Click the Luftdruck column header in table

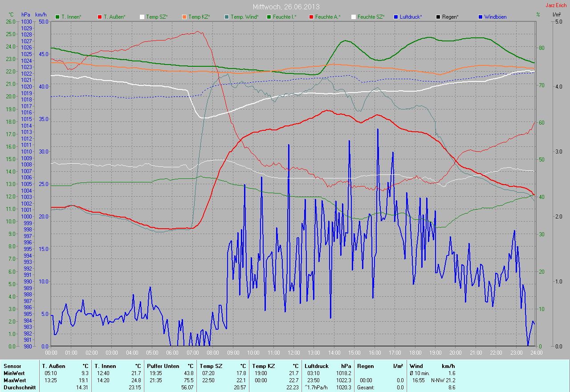click(316, 366)
